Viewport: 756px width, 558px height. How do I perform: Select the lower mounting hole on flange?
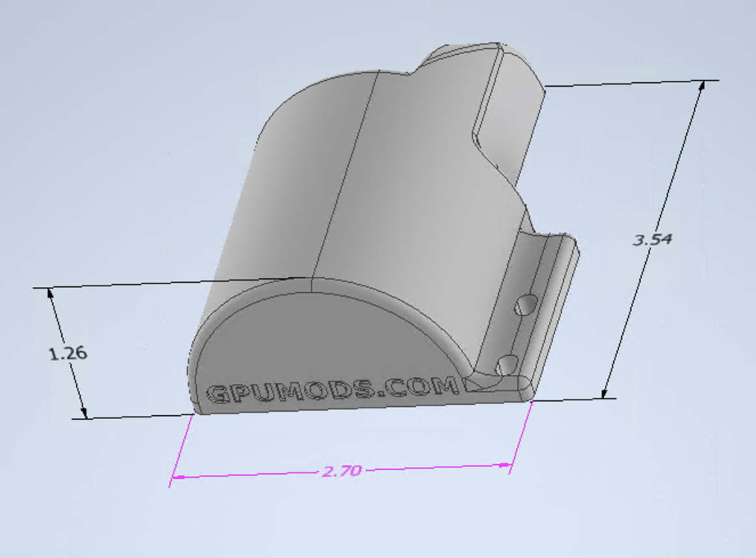click(x=507, y=365)
